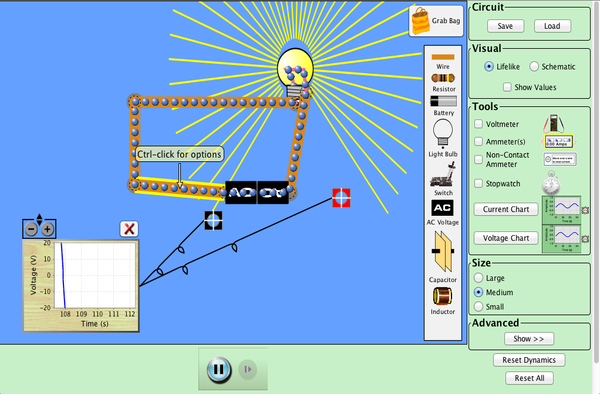Click Reset All button

click(530, 378)
